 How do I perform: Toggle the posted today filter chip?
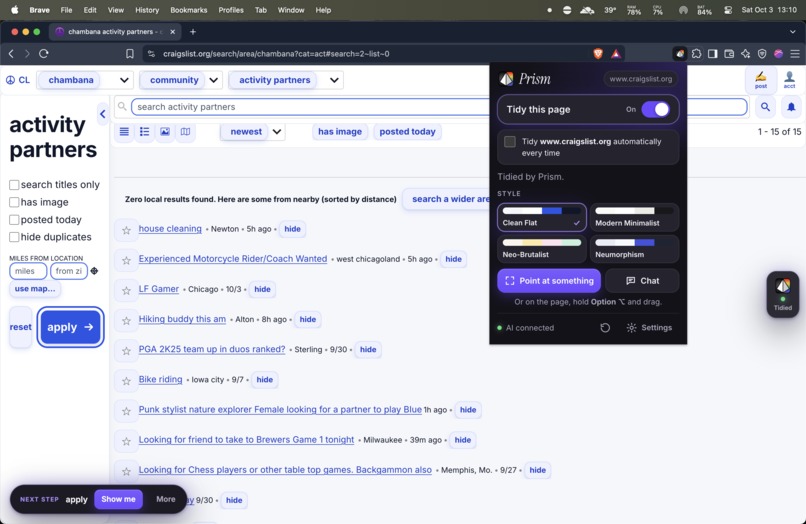408,132
